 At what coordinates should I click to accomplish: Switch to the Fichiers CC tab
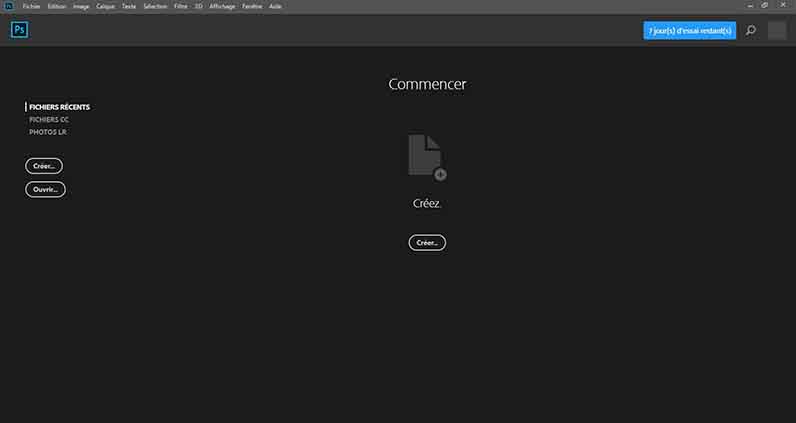[49, 119]
